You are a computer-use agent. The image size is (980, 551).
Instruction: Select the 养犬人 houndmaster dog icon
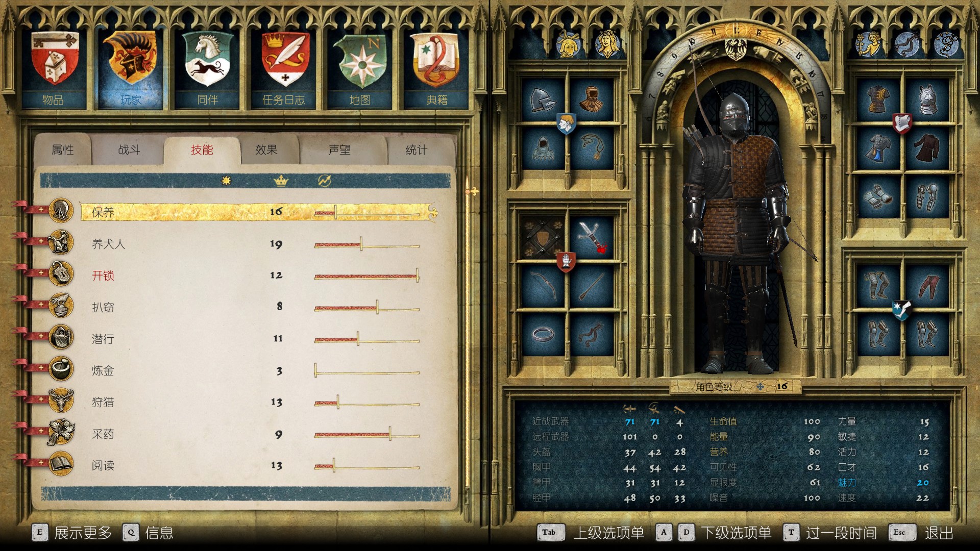click(61, 242)
